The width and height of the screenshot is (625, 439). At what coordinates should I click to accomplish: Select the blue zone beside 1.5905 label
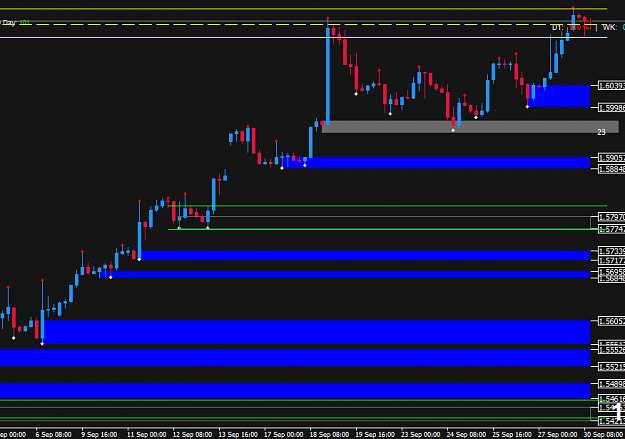pos(436,163)
